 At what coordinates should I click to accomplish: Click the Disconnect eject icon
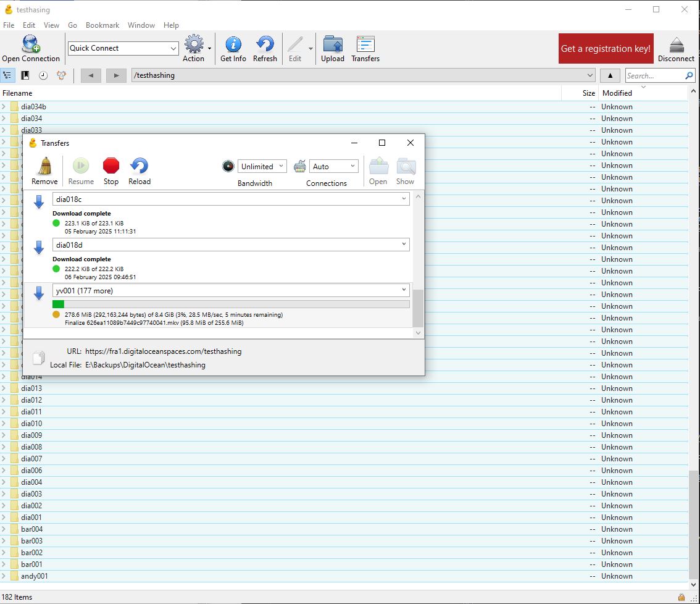677,45
